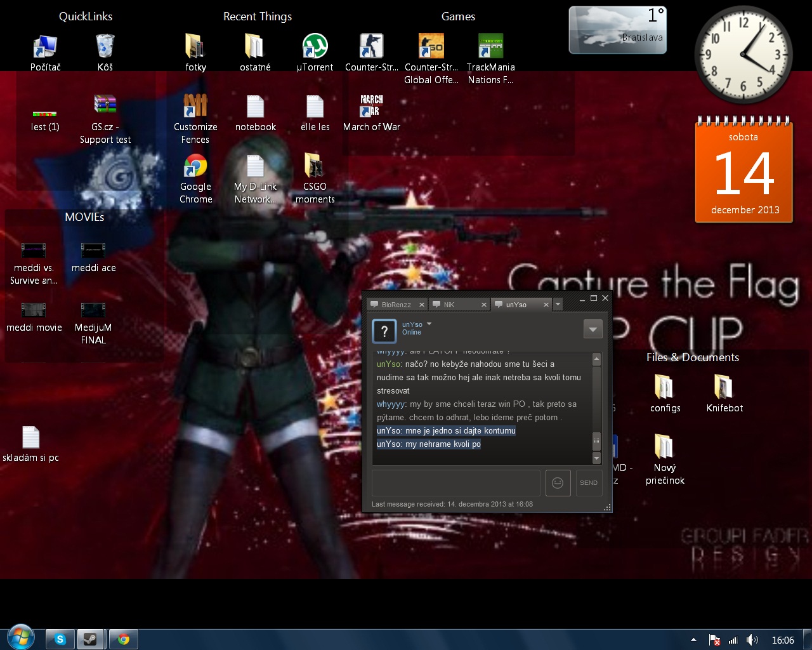Open meddi vs. Survive video

tap(34, 263)
